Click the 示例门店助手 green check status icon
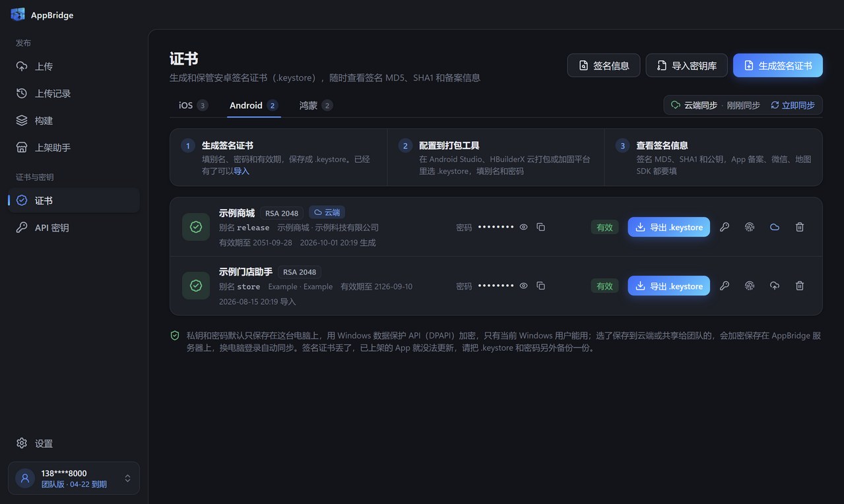Viewport: 844px width, 504px height. (196, 286)
